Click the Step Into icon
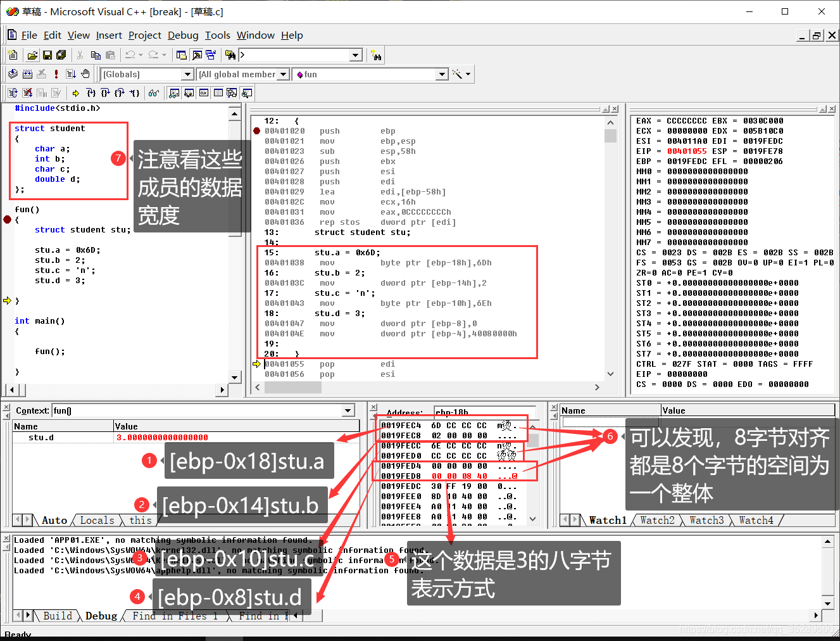The height and width of the screenshot is (641, 840). pyautogui.click(x=91, y=93)
